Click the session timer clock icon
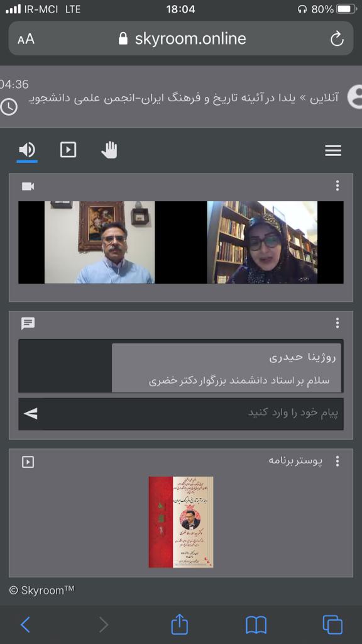The height and width of the screenshot is (644, 362). click(9, 107)
